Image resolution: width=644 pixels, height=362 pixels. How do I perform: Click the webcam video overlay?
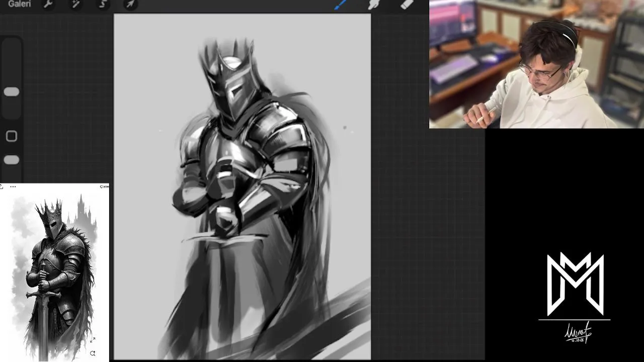(536, 64)
